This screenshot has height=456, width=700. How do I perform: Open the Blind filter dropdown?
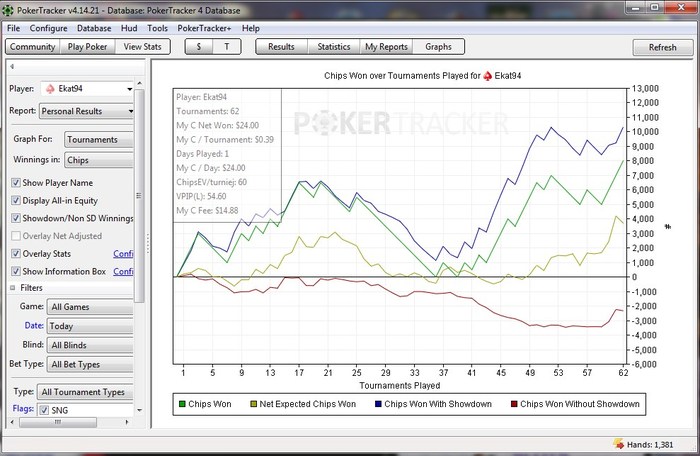pyautogui.click(x=90, y=345)
